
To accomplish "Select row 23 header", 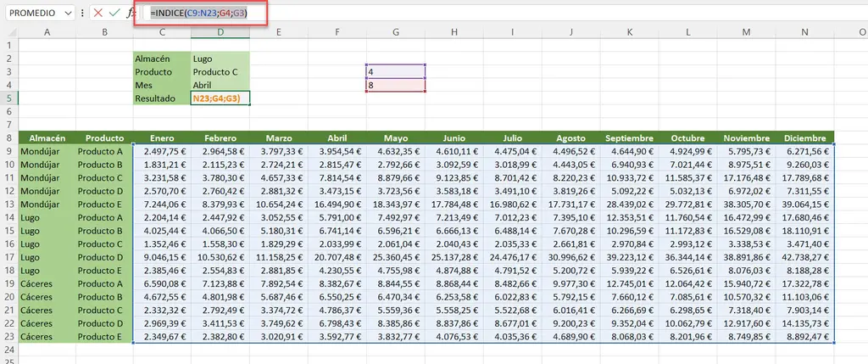I will 8,336.
